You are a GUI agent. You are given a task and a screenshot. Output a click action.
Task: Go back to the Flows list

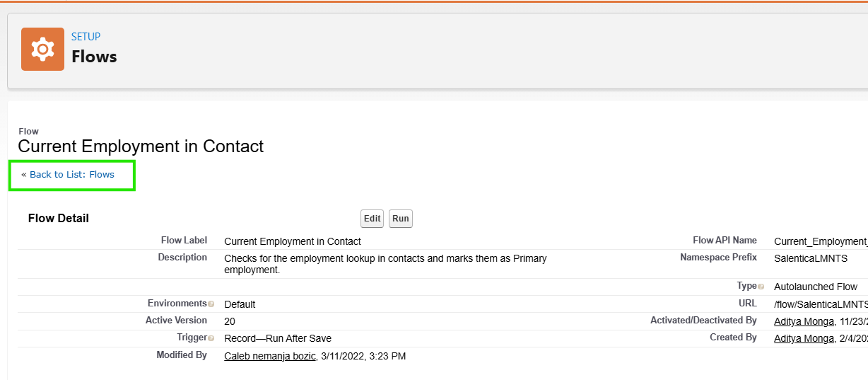pos(71,175)
